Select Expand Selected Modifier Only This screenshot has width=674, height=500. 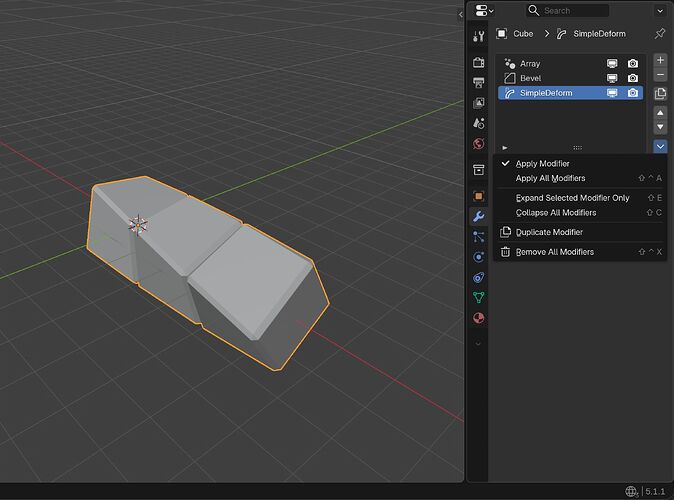[580, 198]
